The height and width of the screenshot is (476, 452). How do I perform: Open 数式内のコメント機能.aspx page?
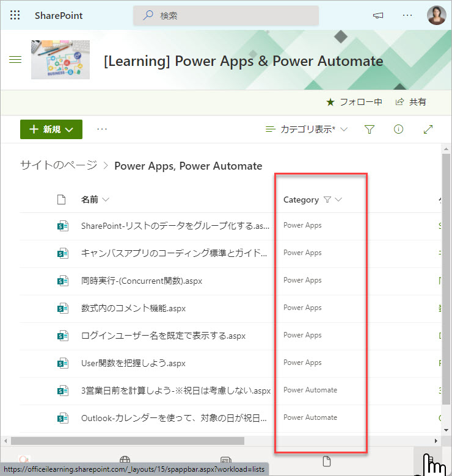(x=133, y=308)
